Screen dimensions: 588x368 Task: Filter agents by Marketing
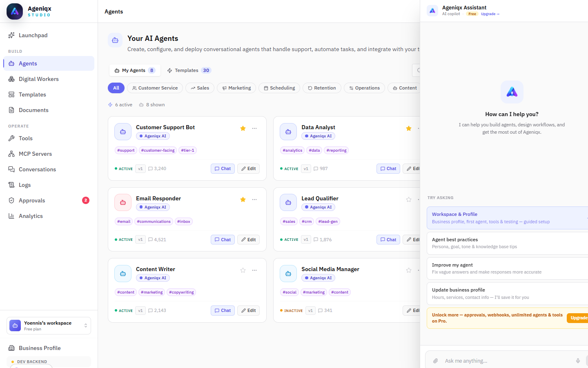tap(236, 88)
